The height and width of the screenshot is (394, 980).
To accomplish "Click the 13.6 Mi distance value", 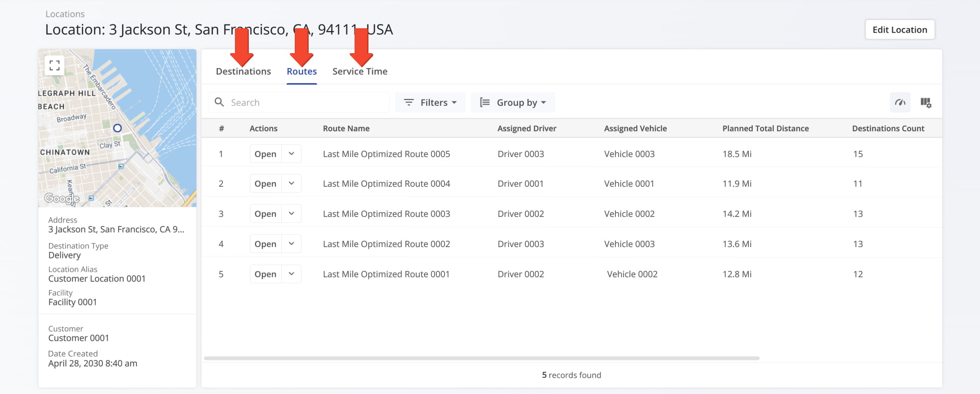I will point(737,244).
